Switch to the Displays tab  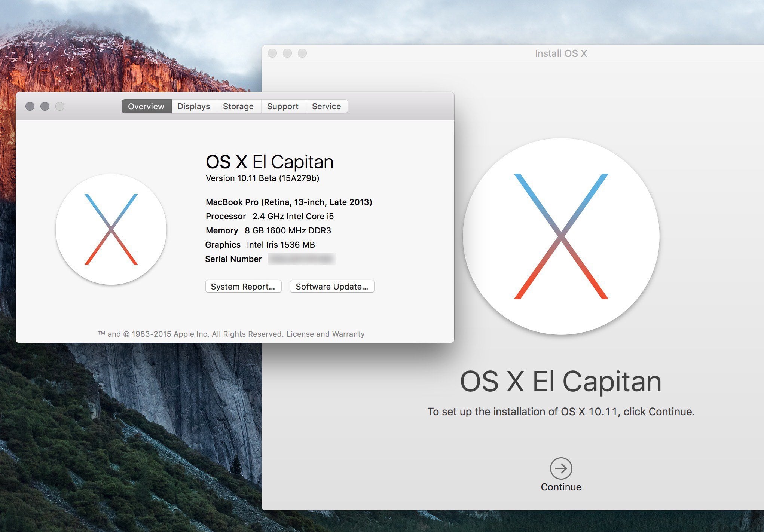(x=193, y=106)
